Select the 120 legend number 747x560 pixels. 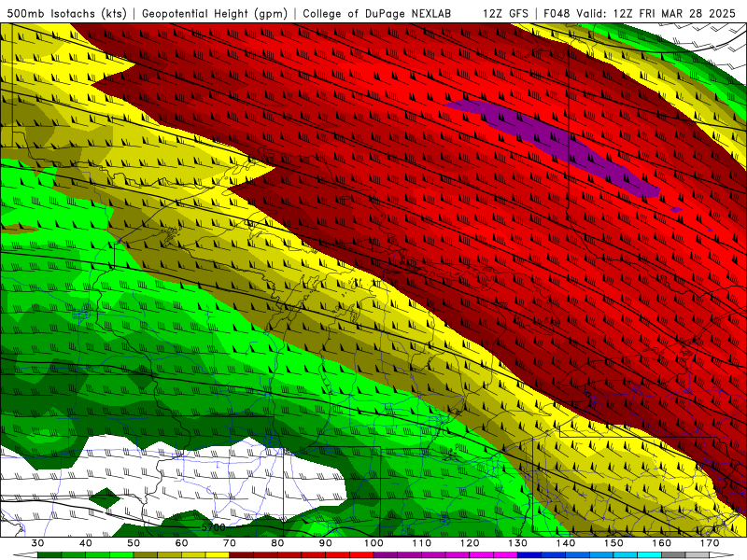470,543
